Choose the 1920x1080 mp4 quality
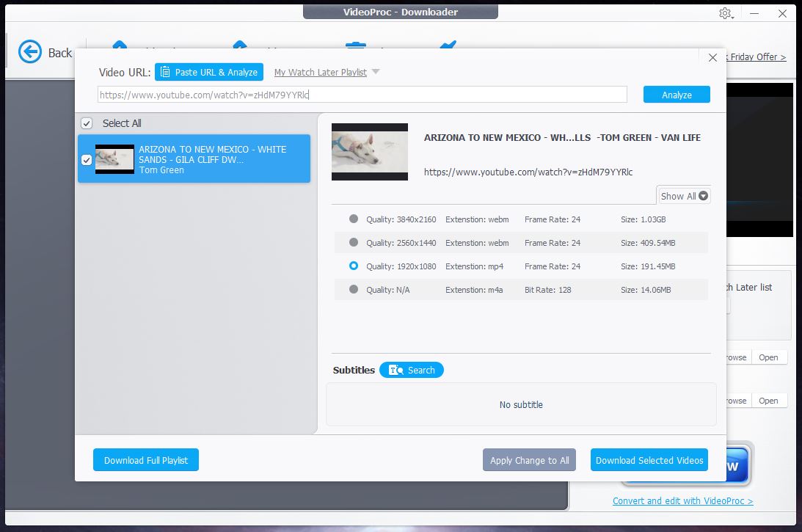Viewport: 802px width, 532px height. tap(354, 266)
